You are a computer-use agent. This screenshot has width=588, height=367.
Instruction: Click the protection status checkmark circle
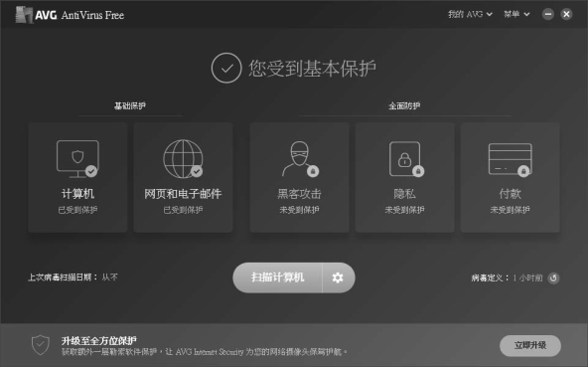coord(226,68)
